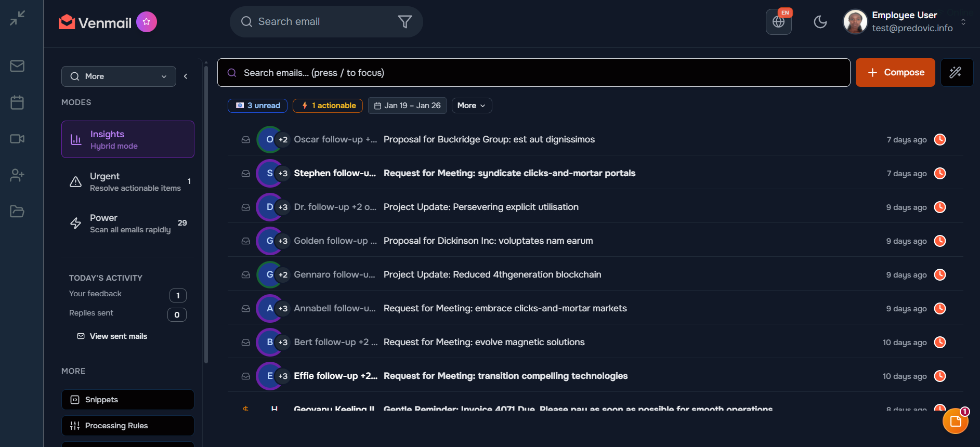The height and width of the screenshot is (447, 980).
Task: Open the language globe icon
Action: (778, 22)
